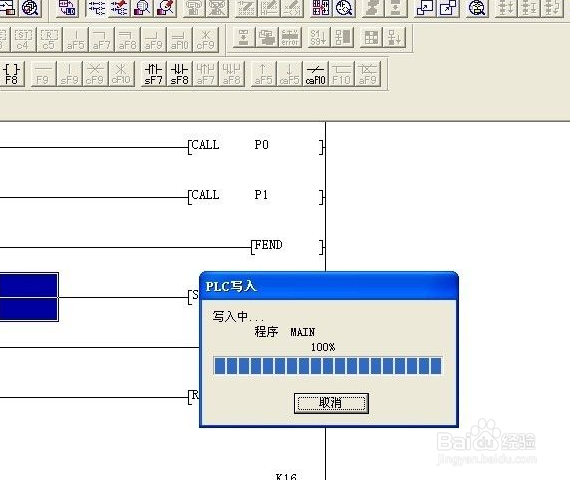Cancel the PLC write with 取消

coord(331,403)
